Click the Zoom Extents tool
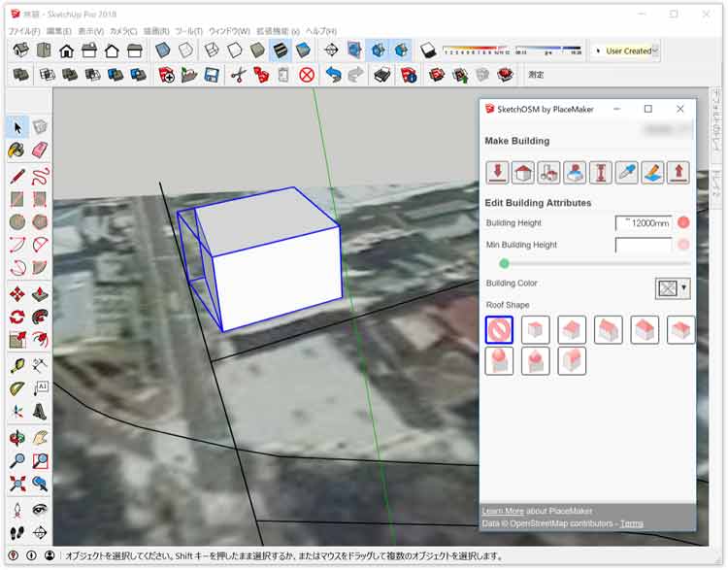Viewport: 728px width, 570px height. tap(17, 484)
